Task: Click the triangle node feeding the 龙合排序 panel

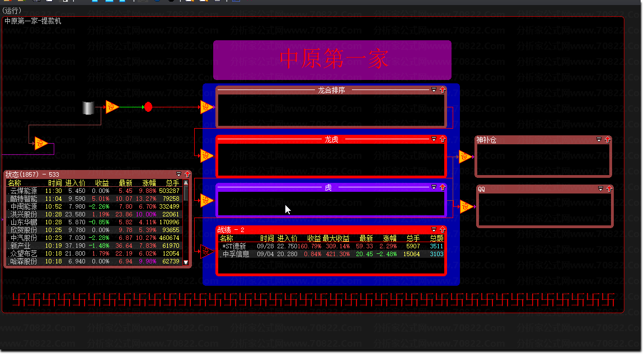Action: tap(206, 107)
